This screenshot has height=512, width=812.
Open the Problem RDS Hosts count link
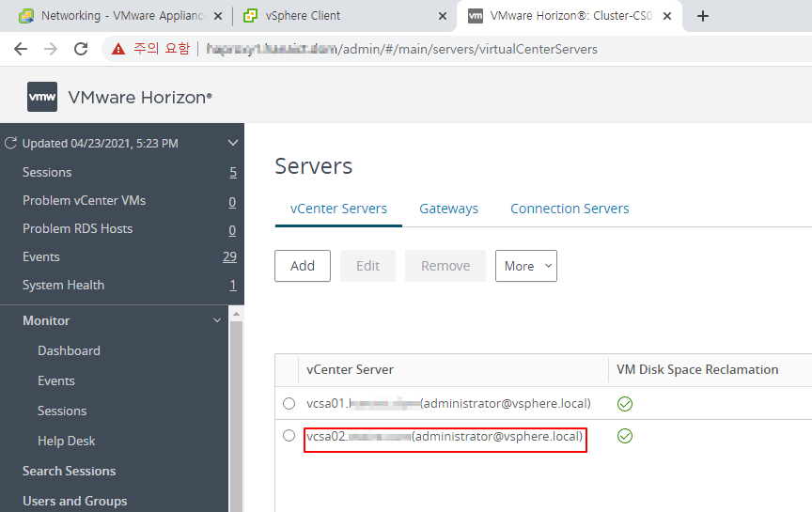(232, 230)
